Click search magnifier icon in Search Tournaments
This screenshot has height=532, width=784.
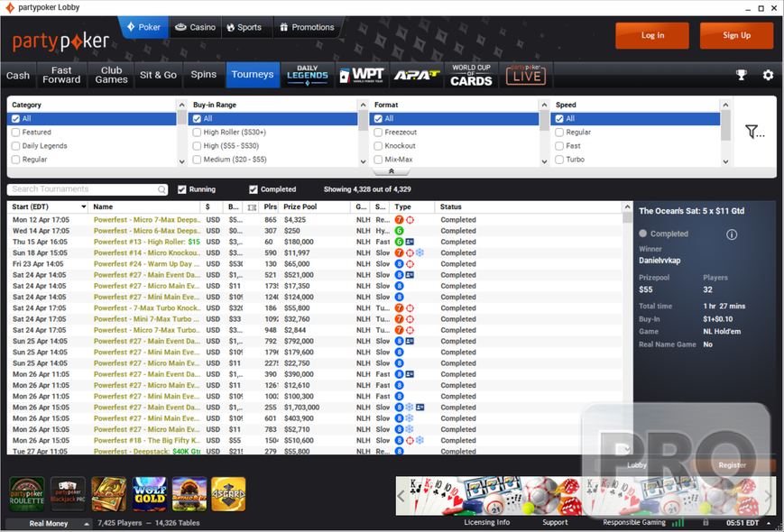161,189
